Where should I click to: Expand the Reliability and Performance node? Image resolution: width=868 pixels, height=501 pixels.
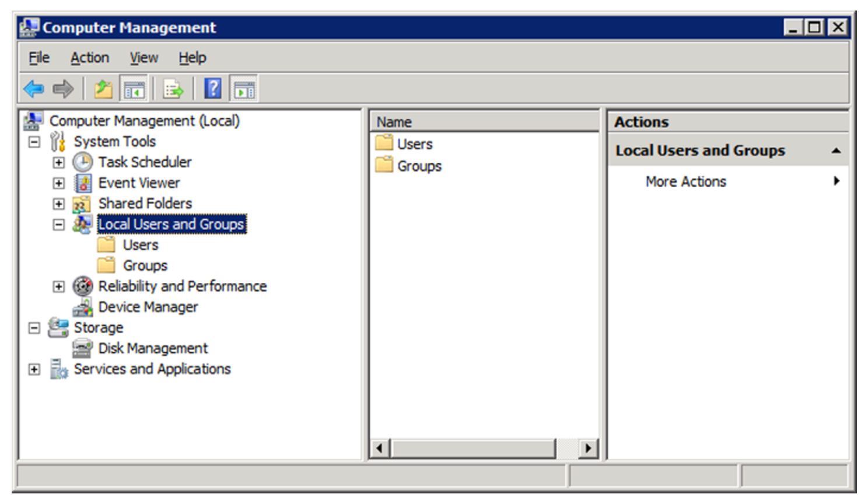(x=59, y=286)
